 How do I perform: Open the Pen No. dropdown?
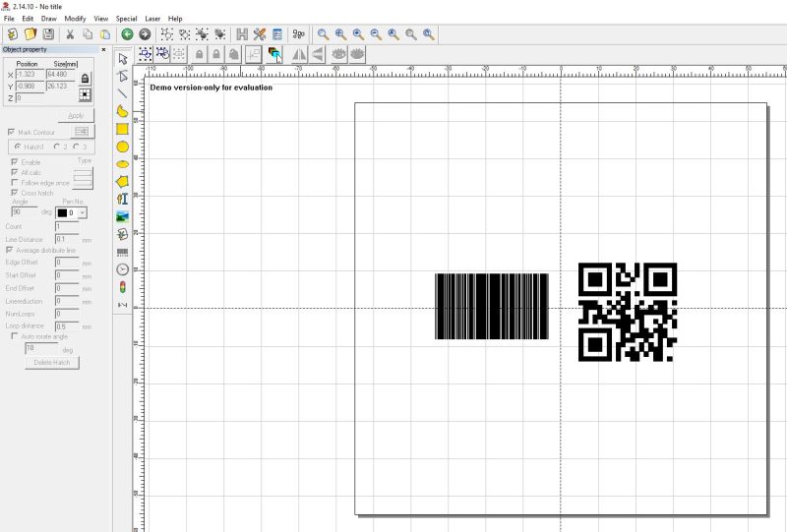click(83, 212)
